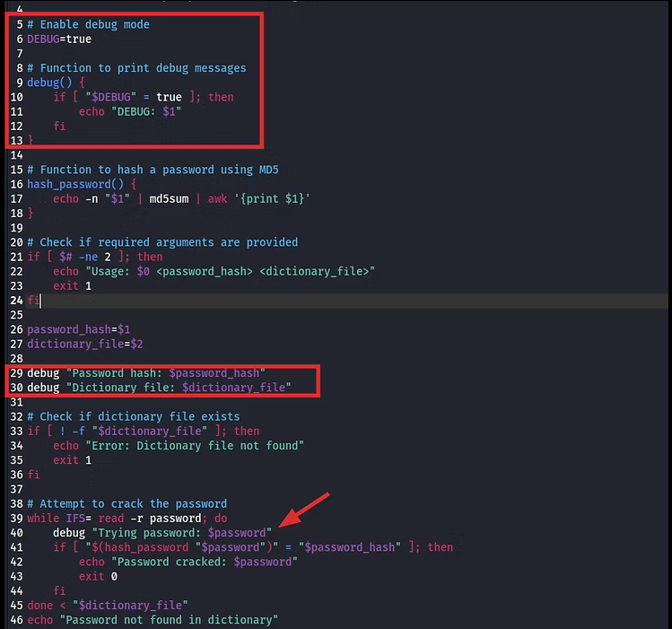Click the md5sum pipeline on line 17

(181, 199)
